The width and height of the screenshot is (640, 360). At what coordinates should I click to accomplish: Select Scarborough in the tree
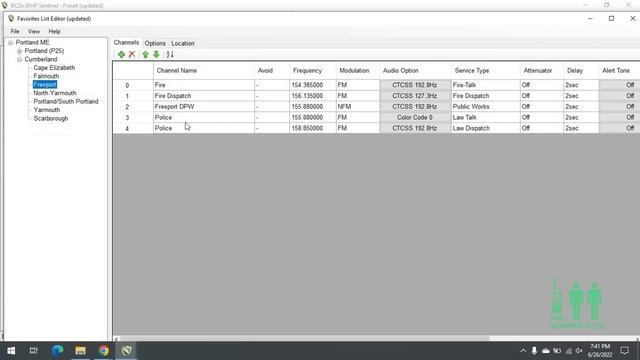51,118
